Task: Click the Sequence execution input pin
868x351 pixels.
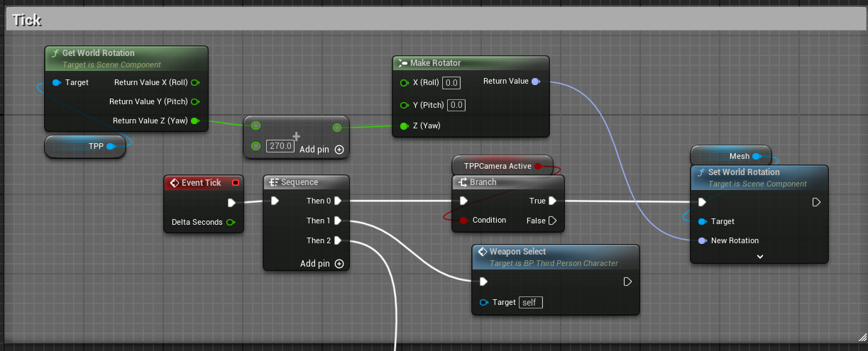Action: coord(275,201)
